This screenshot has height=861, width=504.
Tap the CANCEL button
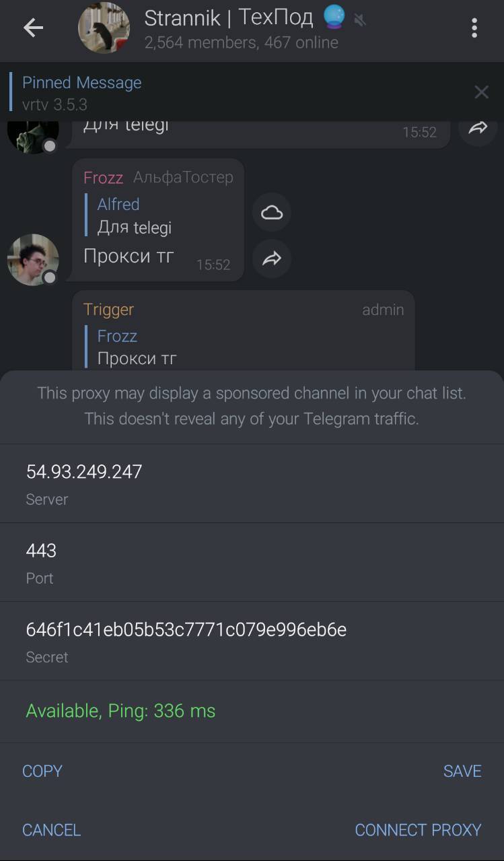51,830
